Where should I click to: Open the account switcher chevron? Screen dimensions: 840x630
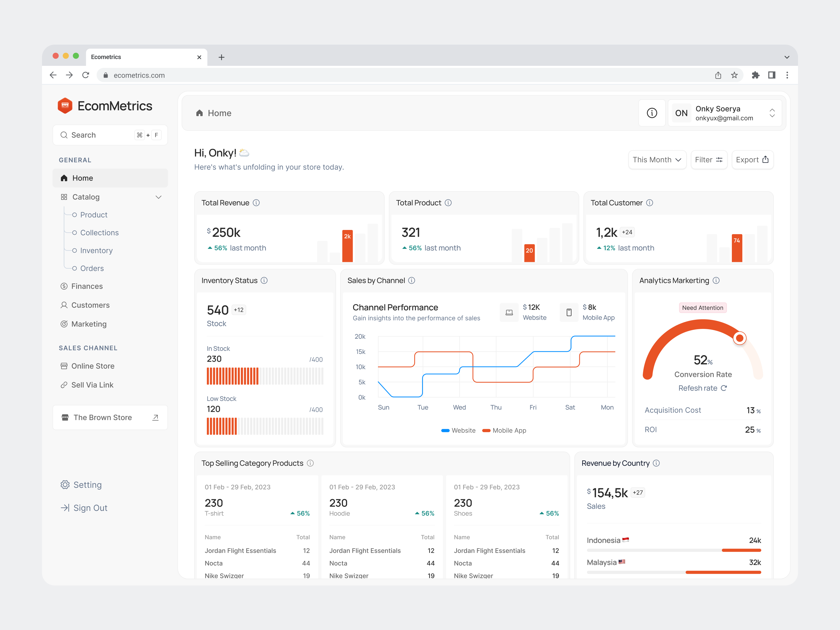click(772, 113)
